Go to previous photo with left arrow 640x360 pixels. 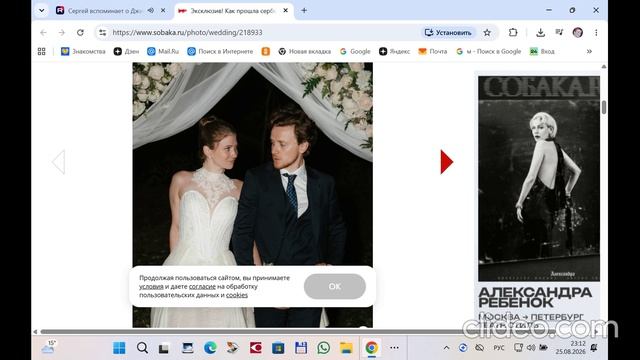point(58,162)
